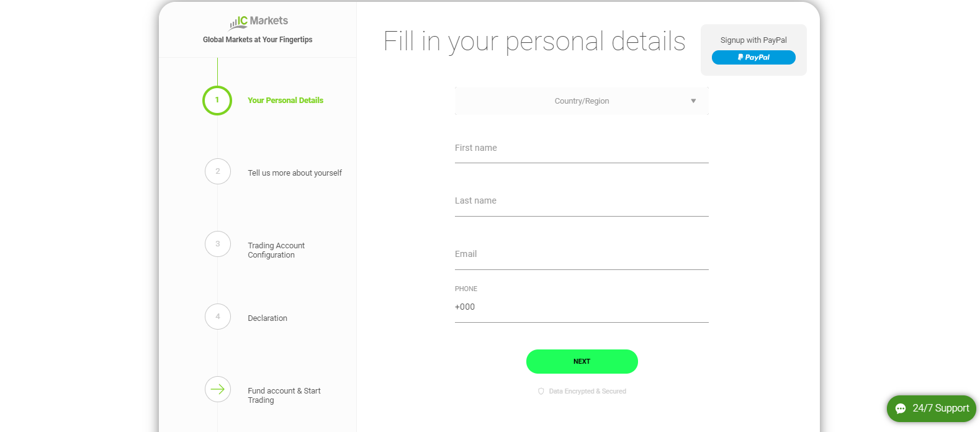Select Trading Account Configuration step
Screen dimensions: 980x432
276,250
